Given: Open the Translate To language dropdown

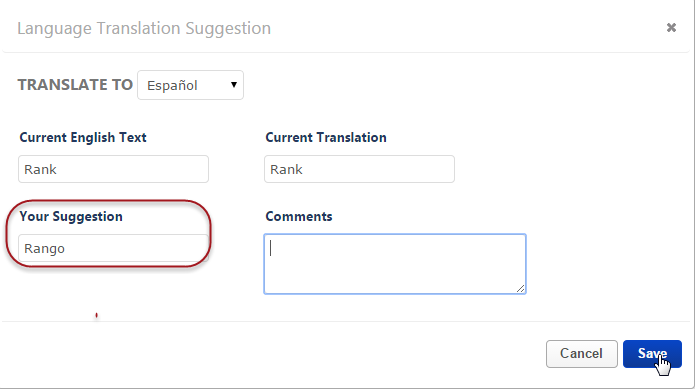Looking at the screenshot, I should (x=190, y=85).
